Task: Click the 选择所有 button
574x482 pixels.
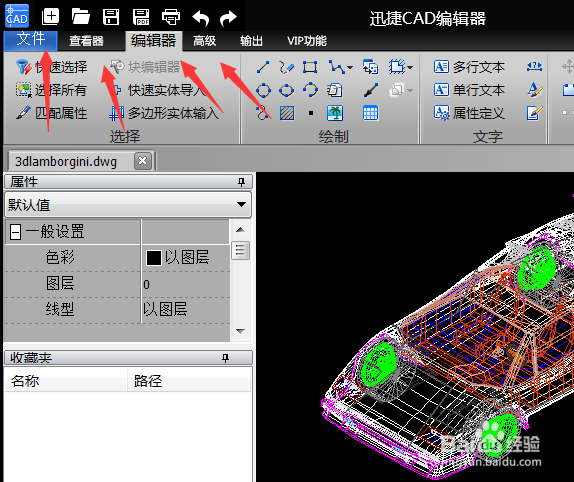Action: 51,90
